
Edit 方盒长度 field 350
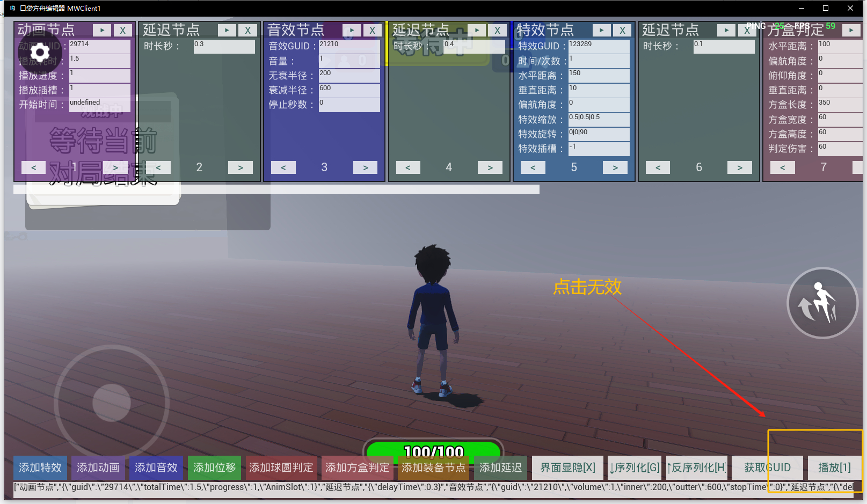[x=841, y=105]
